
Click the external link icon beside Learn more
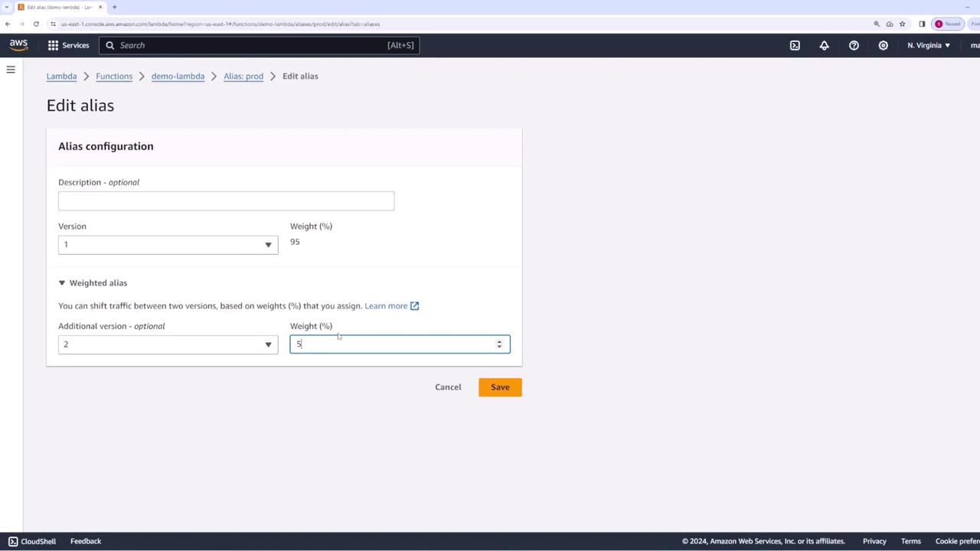[414, 306]
